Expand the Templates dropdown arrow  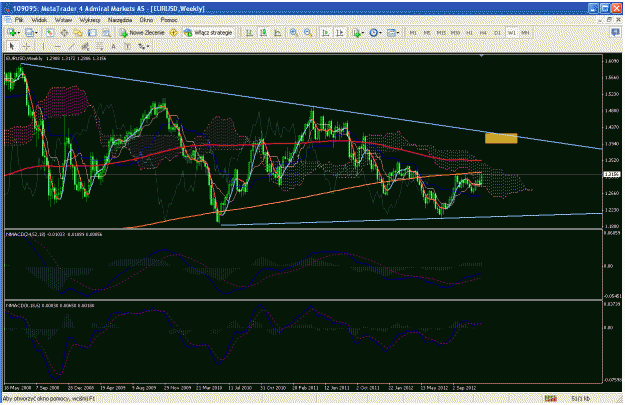click(x=398, y=33)
